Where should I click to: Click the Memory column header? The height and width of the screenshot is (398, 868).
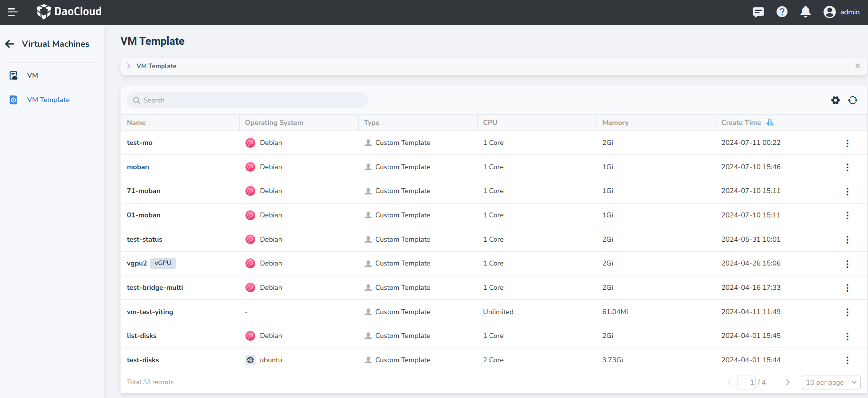click(615, 122)
